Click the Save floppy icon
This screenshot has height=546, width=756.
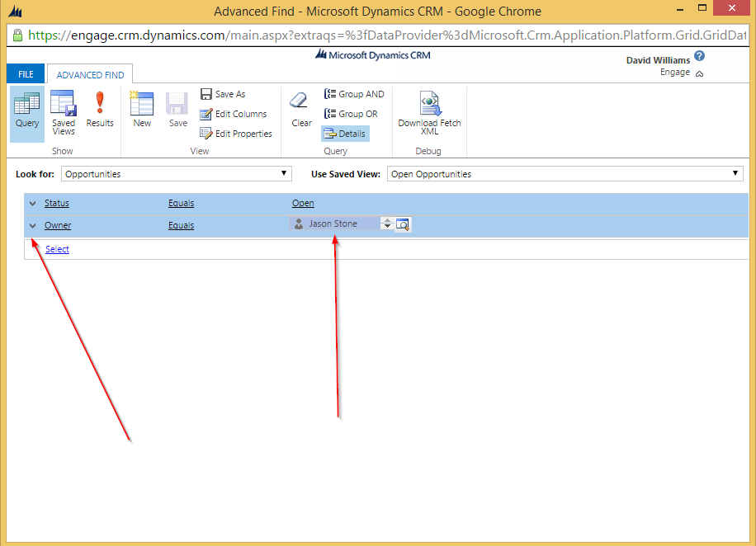(177, 110)
